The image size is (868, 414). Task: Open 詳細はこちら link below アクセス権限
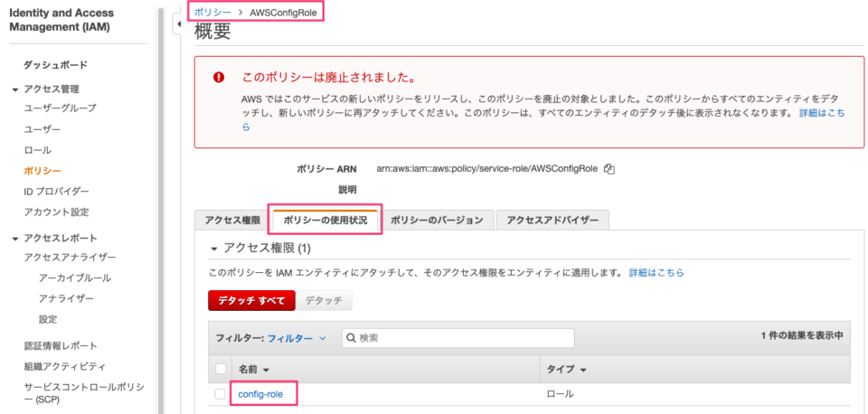coord(656,272)
